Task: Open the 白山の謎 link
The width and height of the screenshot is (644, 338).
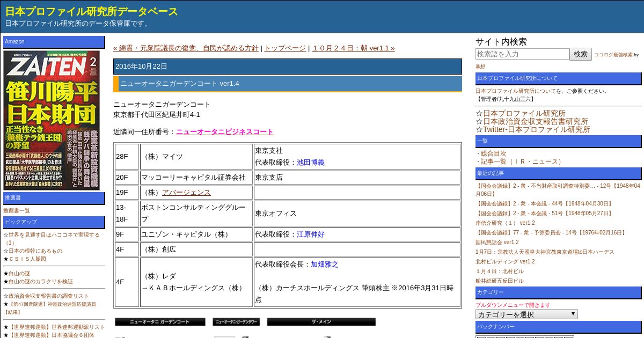Action: tap(19, 274)
